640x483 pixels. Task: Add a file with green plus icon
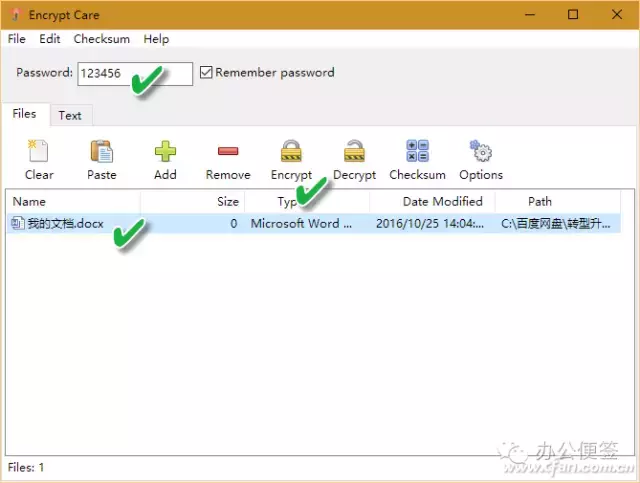tap(165, 151)
